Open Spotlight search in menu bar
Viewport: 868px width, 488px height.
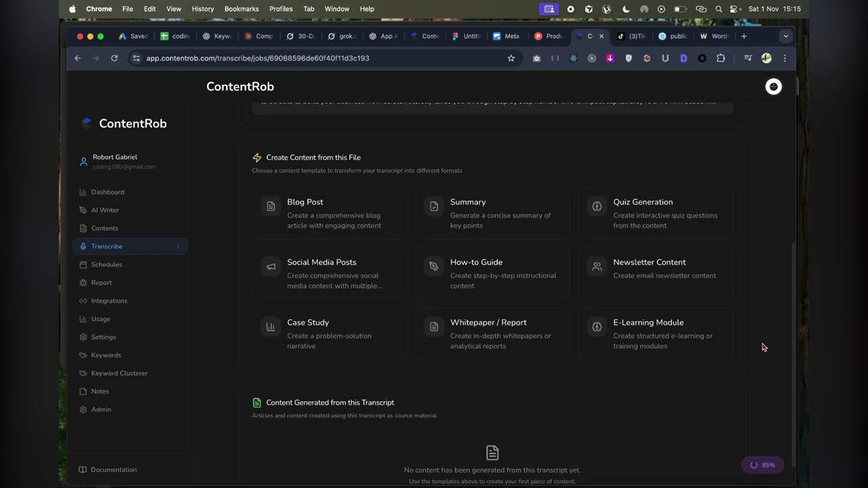pyautogui.click(x=717, y=9)
